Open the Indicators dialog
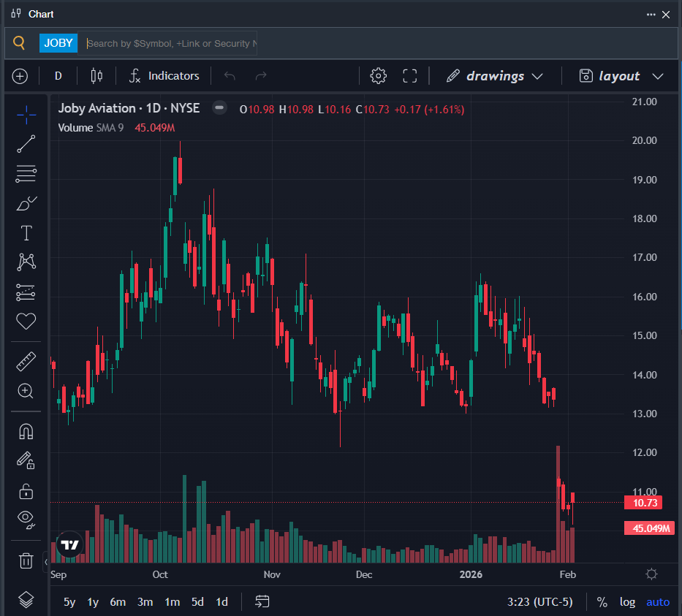The width and height of the screenshot is (682, 616). coord(164,76)
